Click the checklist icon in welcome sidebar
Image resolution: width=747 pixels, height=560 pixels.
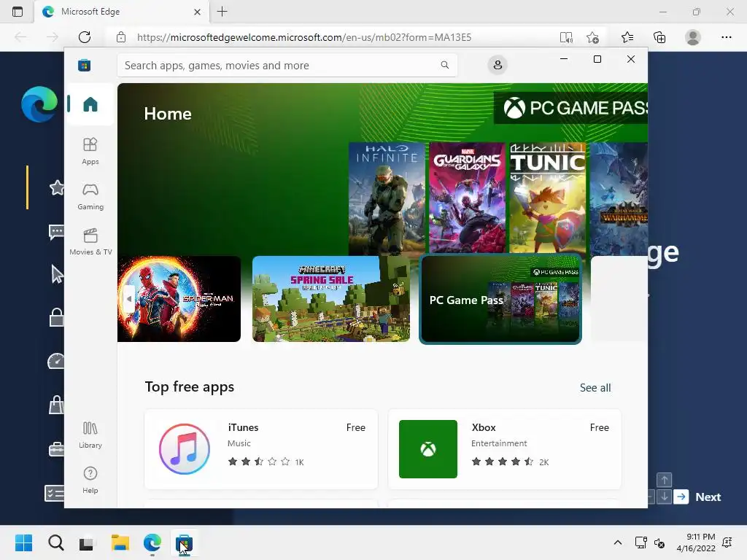pyautogui.click(x=54, y=494)
